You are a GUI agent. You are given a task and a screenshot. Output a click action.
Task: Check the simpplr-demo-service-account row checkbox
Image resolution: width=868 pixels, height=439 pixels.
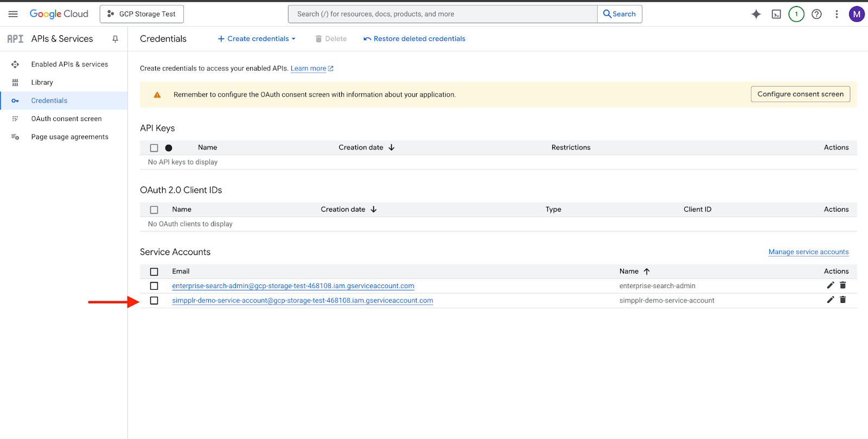coord(154,301)
